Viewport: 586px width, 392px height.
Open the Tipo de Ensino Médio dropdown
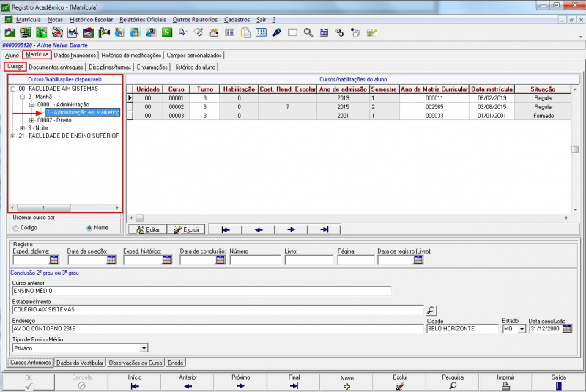coord(144,348)
